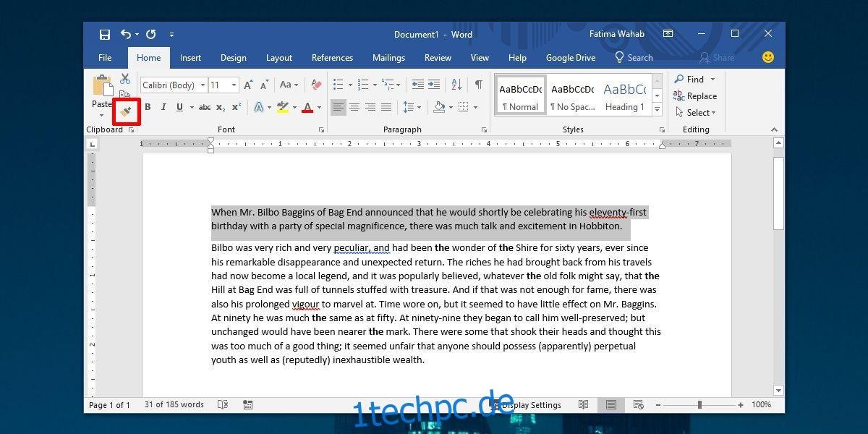Image resolution: width=868 pixels, height=434 pixels.
Task: Click the Zoom In plus button
Action: [741, 405]
